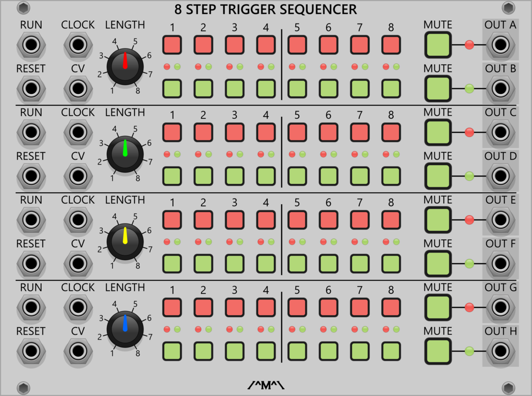Click the red status LED beside OUT A
The width and height of the screenshot is (532, 396).
(469, 45)
